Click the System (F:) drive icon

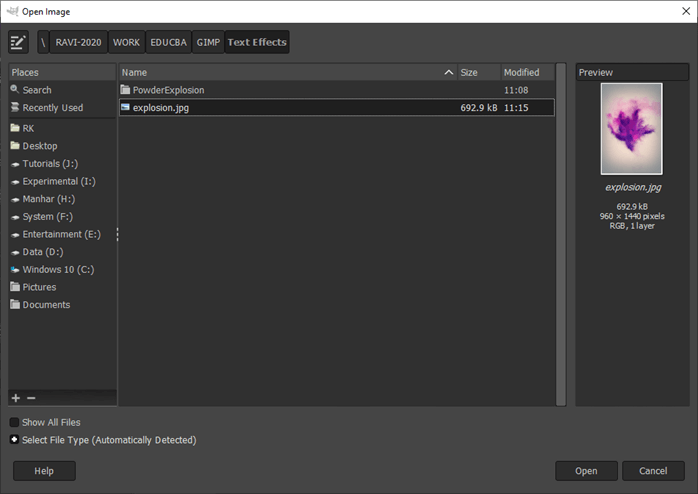[x=15, y=218]
